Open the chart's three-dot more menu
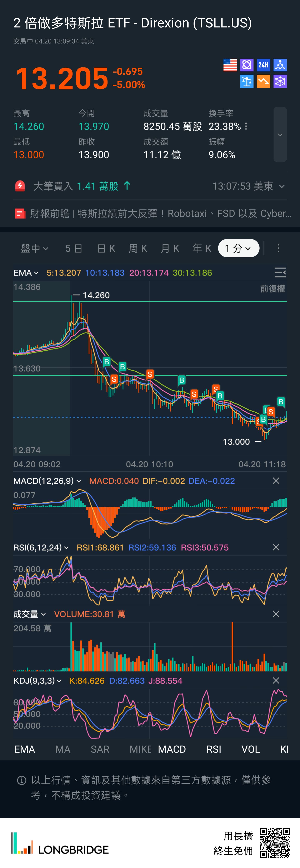 tap(278, 248)
